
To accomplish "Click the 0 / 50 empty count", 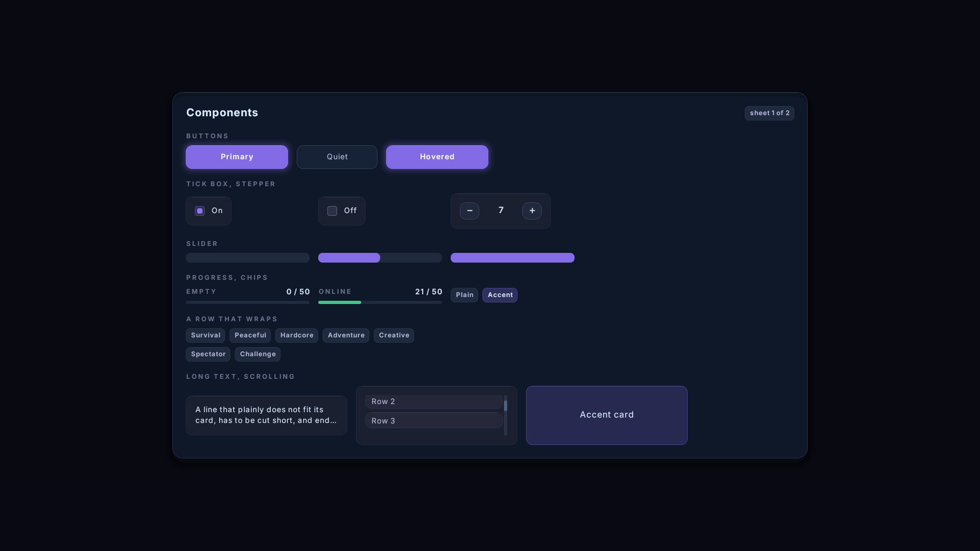I will click(x=298, y=292).
